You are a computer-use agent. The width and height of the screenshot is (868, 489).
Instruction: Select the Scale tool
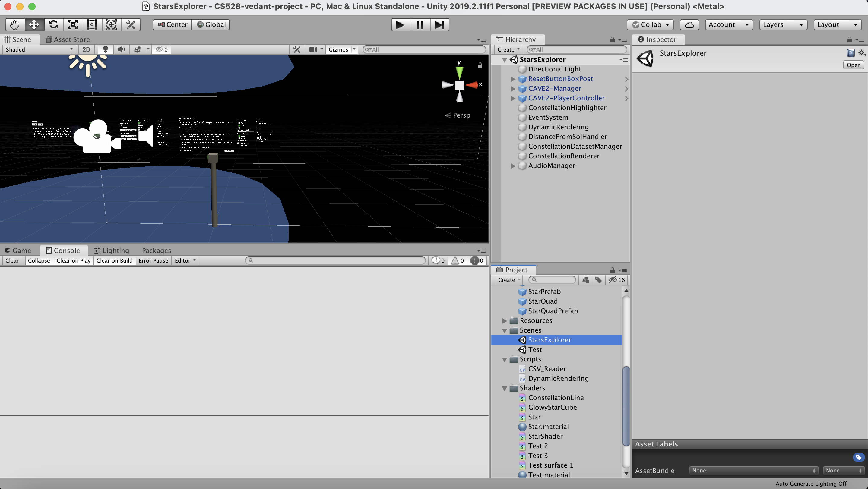(x=72, y=25)
